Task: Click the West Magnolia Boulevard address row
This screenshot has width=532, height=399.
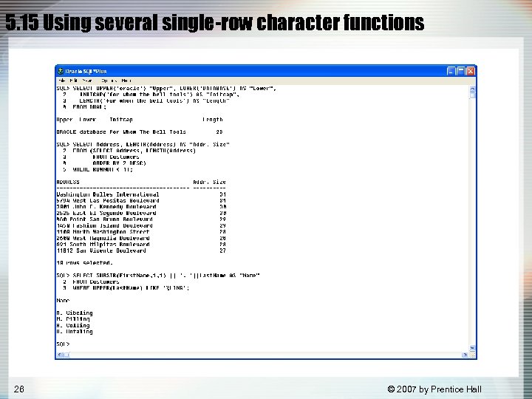Action: click(x=141, y=238)
